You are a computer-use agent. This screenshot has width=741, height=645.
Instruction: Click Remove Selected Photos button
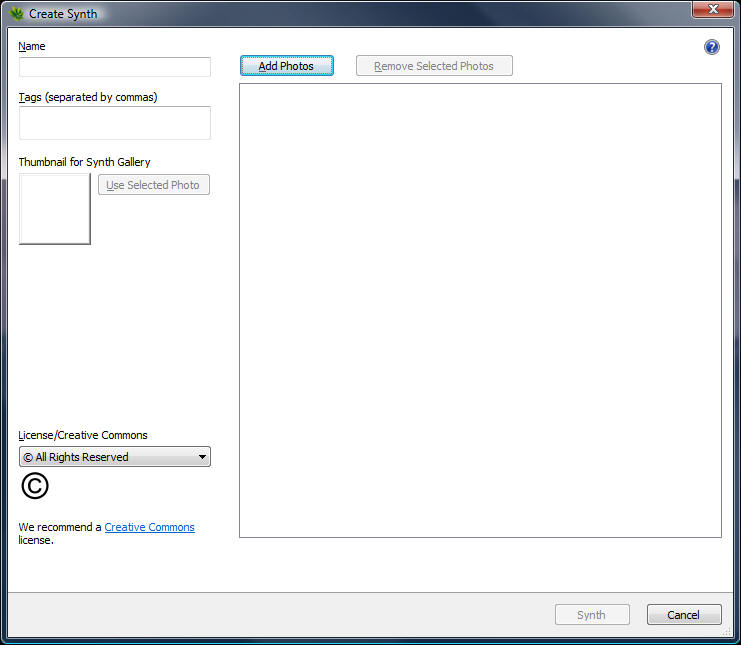pos(434,66)
